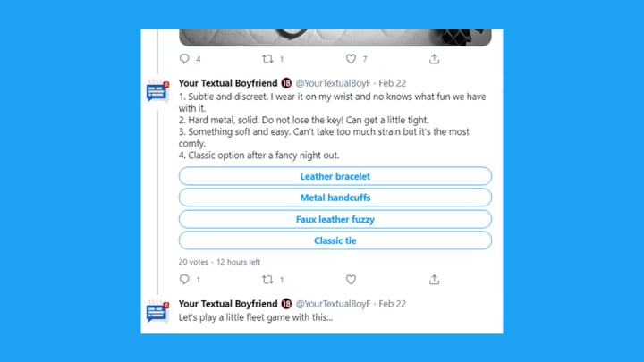Click reply icon on the poll tweet
Image resolution: width=644 pixels, height=362 pixels.
point(184,280)
